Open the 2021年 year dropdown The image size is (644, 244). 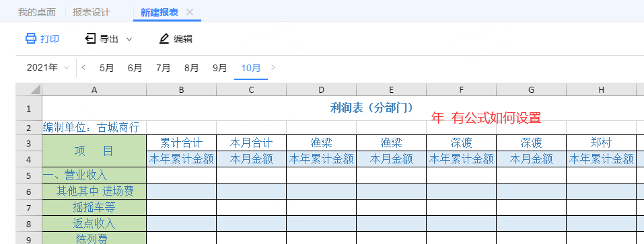[x=48, y=68]
